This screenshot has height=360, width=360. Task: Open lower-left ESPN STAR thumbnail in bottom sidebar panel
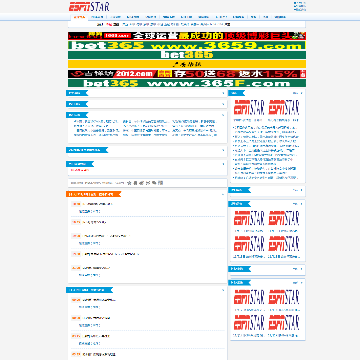pyautogui.click(x=249, y=322)
